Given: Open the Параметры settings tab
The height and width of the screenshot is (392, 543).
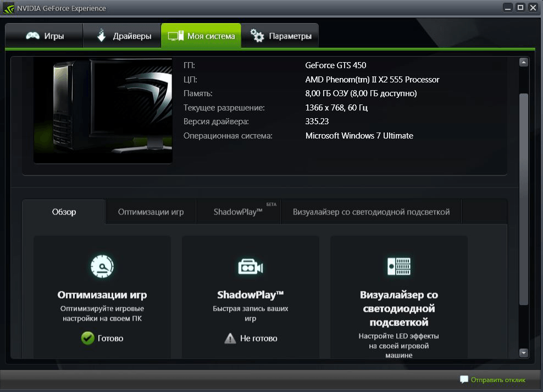Looking at the screenshot, I should coord(281,36).
